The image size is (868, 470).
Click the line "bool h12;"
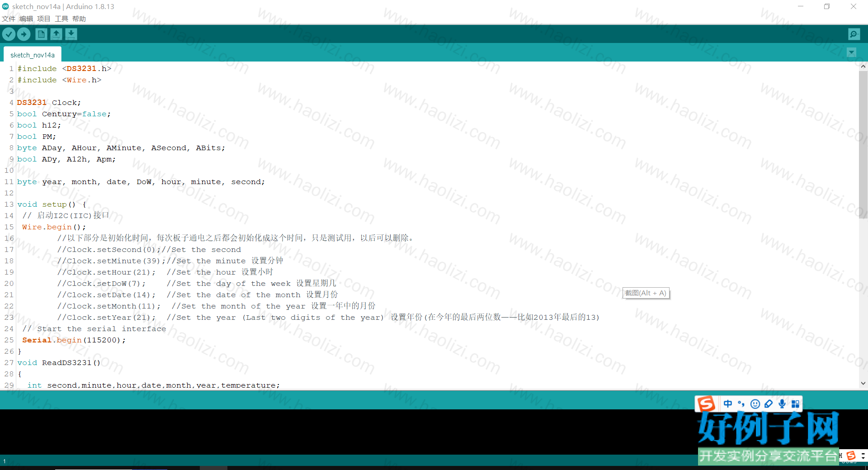click(x=39, y=125)
